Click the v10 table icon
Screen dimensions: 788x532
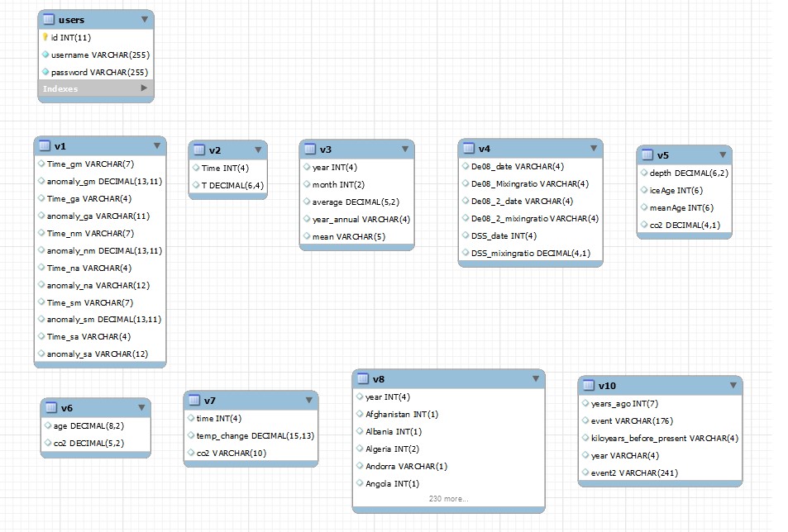click(589, 386)
